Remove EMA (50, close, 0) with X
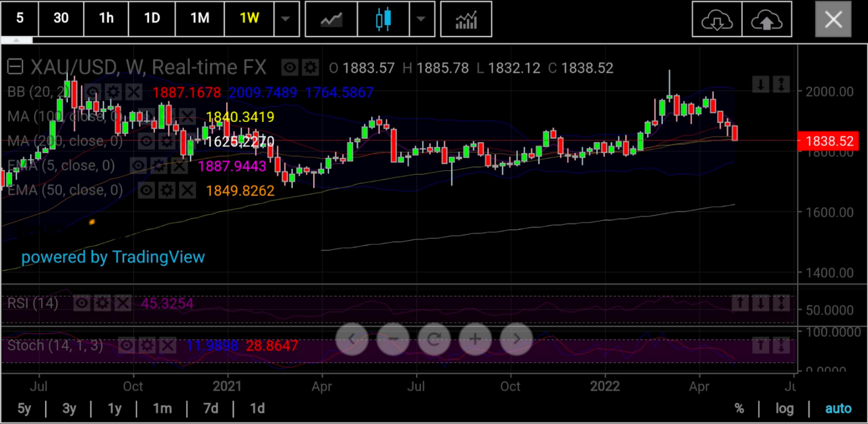 (187, 190)
